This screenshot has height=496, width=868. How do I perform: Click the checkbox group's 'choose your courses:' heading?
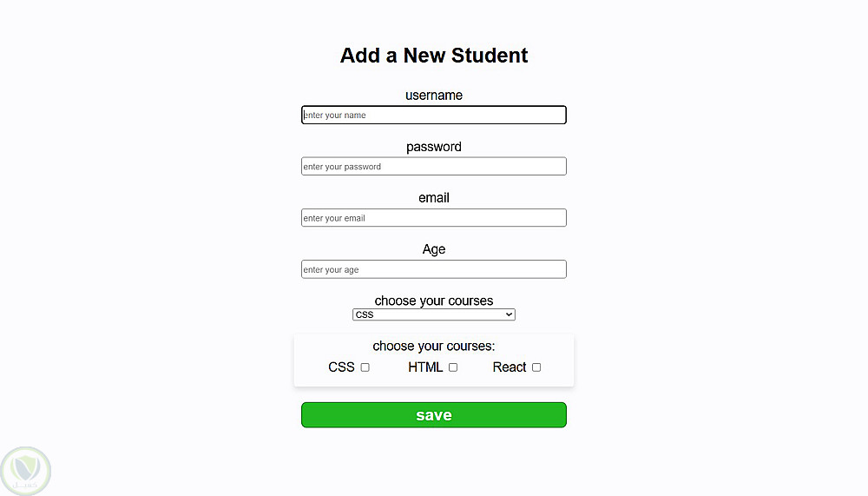[x=434, y=346]
